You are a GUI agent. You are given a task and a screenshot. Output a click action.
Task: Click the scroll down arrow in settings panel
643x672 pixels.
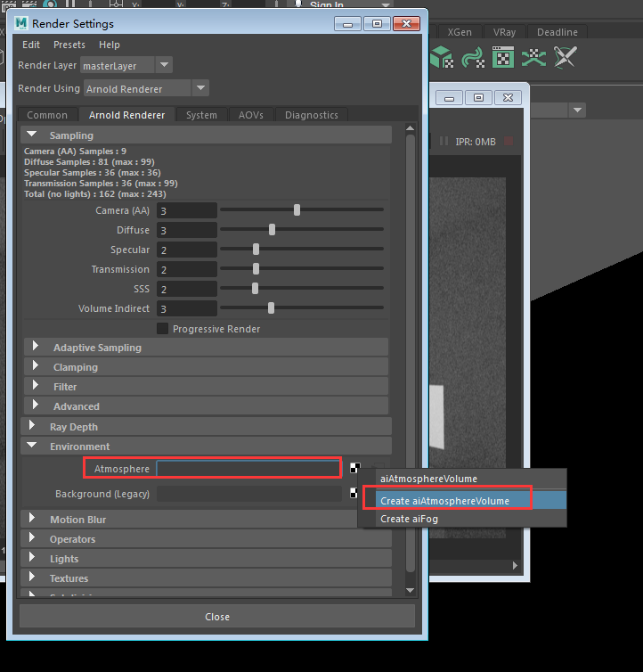(x=410, y=591)
